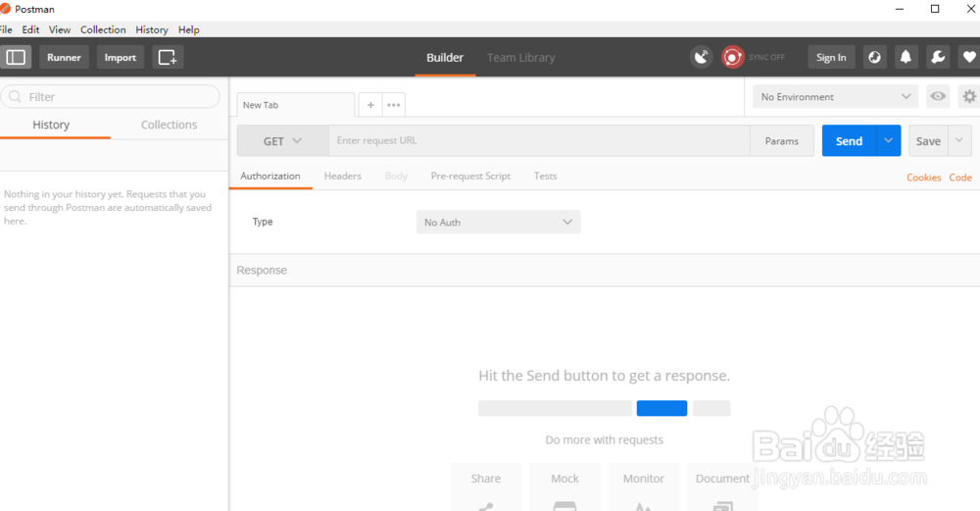Click the Sign In button
This screenshot has height=511, width=980.
tap(831, 57)
